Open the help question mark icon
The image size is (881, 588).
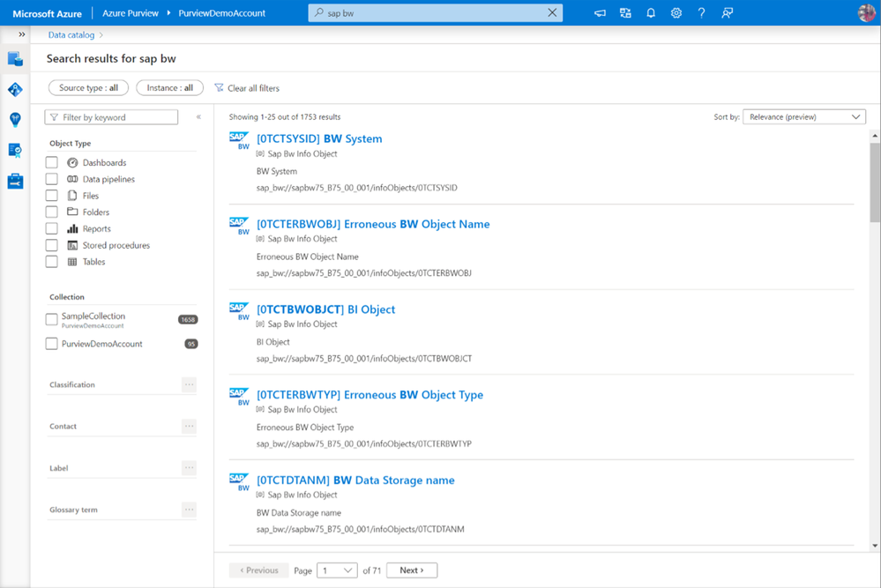point(701,13)
